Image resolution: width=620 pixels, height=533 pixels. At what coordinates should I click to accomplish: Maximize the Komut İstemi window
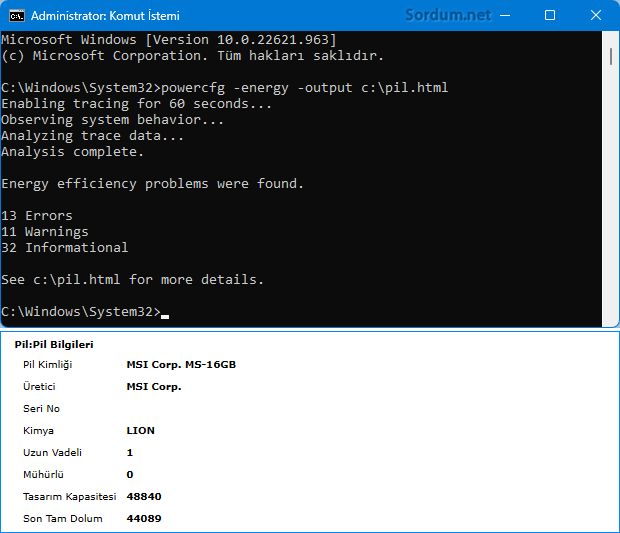point(550,15)
